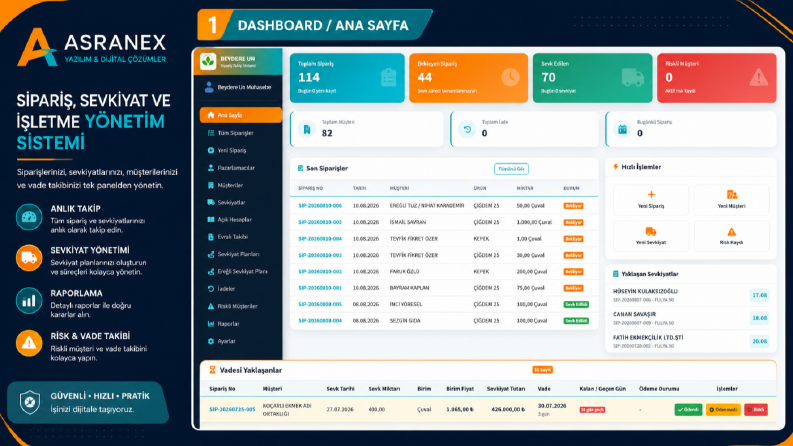This screenshot has height=446, width=793.
Task: Click the warning triangle on Riskli Müşteri card
Action: click(x=759, y=77)
